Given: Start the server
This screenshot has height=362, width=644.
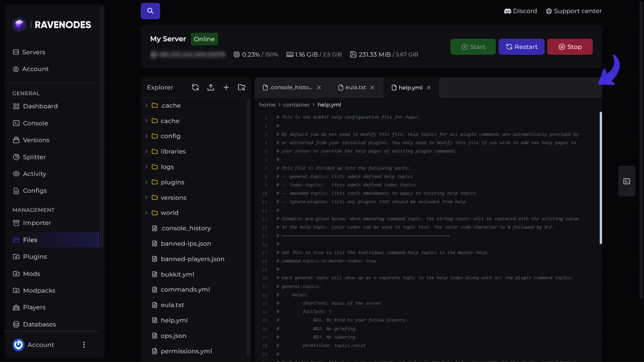Looking at the screenshot, I should (473, 47).
